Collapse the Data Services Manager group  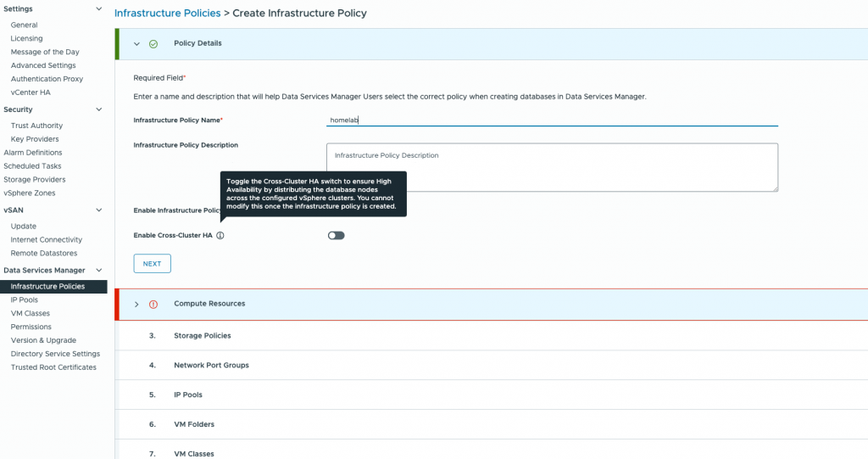click(x=99, y=271)
